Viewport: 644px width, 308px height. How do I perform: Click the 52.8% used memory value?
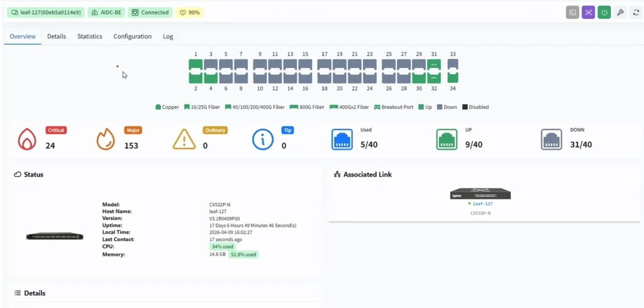click(243, 255)
